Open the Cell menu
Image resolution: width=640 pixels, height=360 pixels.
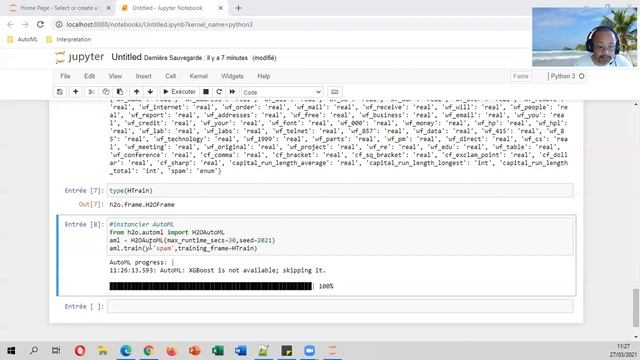pyautogui.click(x=171, y=76)
